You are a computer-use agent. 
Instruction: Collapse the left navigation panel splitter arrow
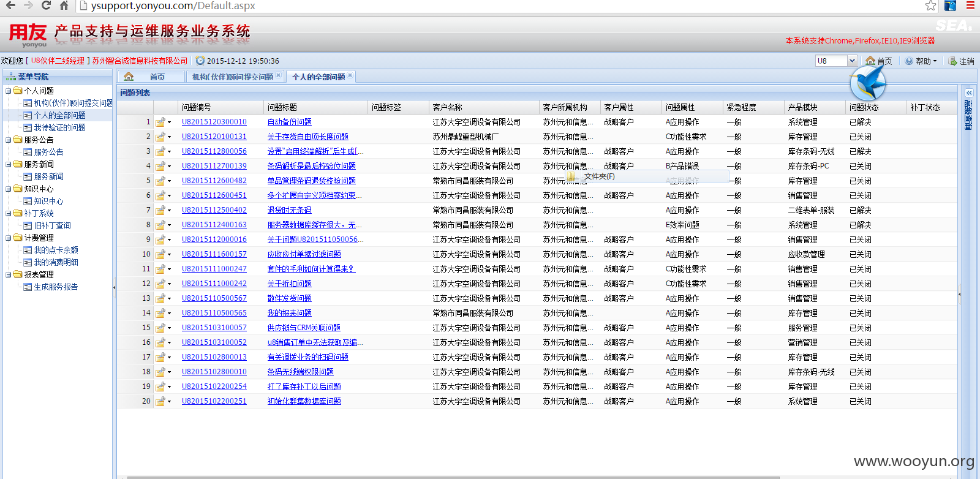pyautogui.click(x=115, y=287)
